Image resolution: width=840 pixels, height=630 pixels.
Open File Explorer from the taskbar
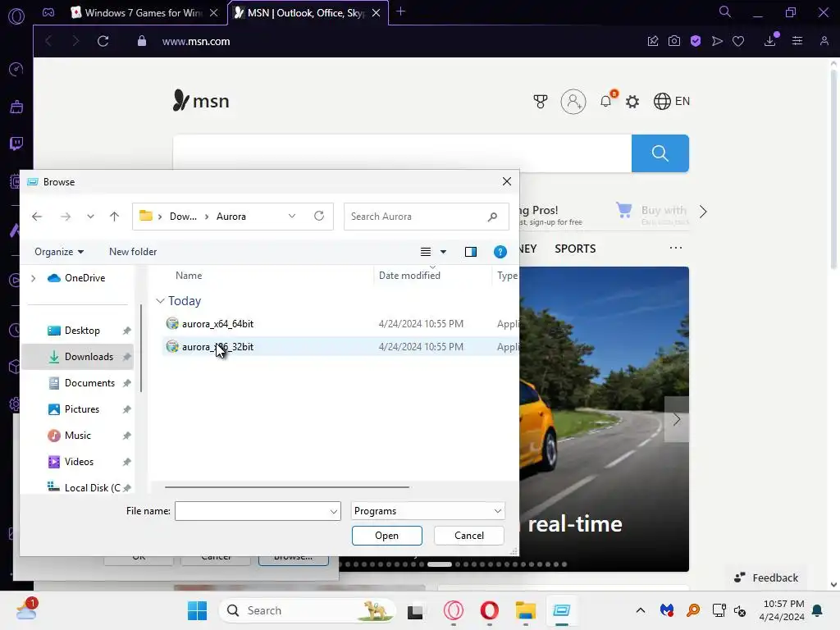pos(526,610)
